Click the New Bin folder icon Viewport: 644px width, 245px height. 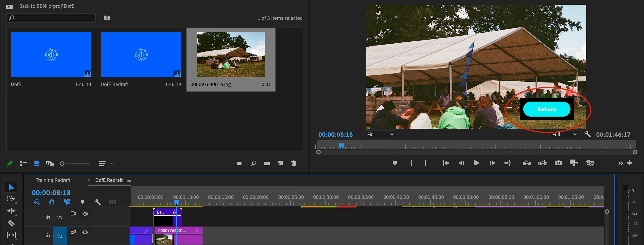pyautogui.click(x=267, y=163)
